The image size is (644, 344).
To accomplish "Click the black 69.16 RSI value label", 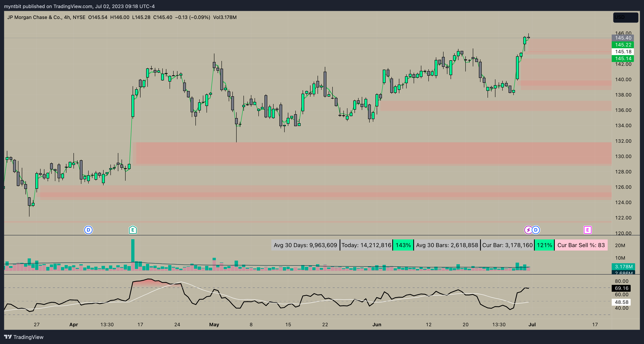I will pyautogui.click(x=621, y=288).
